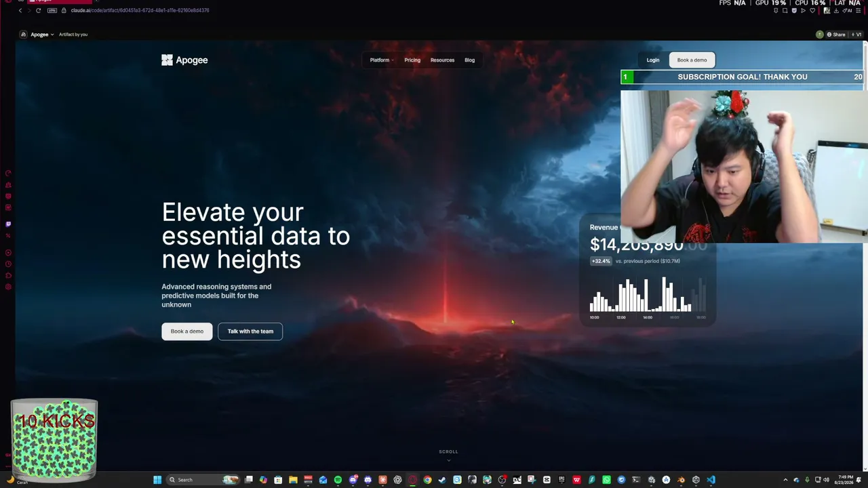Click Book a demo below the headline
Viewport: 868px width, 488px height.
click(x=186, y=331)
